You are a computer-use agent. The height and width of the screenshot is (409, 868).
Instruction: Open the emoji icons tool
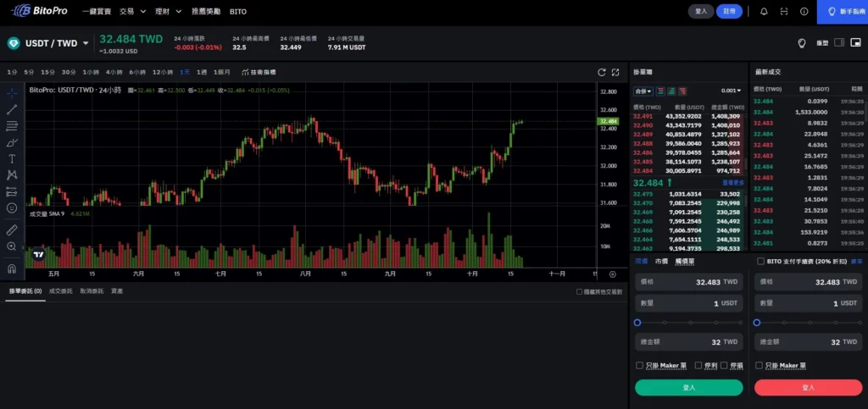[x=12, y=208]
